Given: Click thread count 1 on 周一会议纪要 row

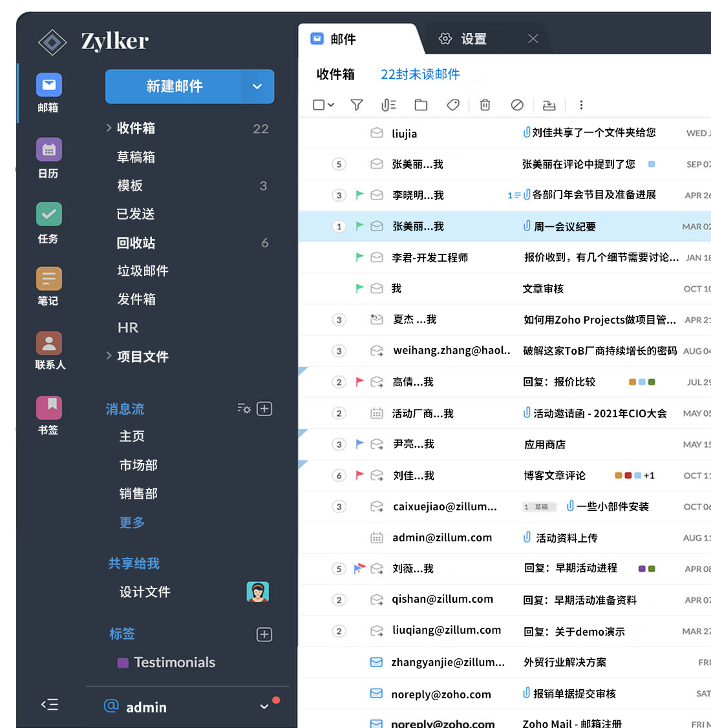Looking at the screenshot, I should [339, 226].
